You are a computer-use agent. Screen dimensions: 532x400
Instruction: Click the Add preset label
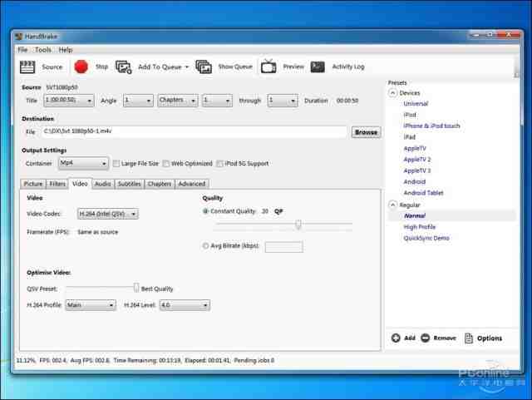410,338
